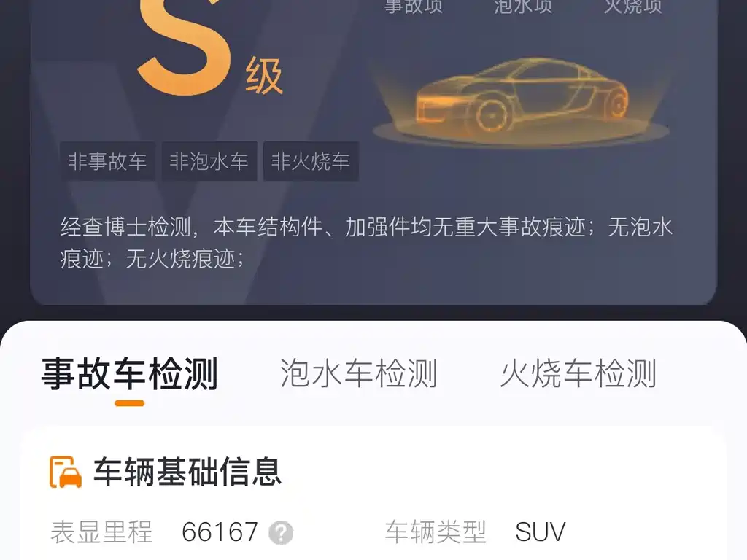Click the 表显里程 field label
Screen dimensions: 747x560
(x=101, y=532)
